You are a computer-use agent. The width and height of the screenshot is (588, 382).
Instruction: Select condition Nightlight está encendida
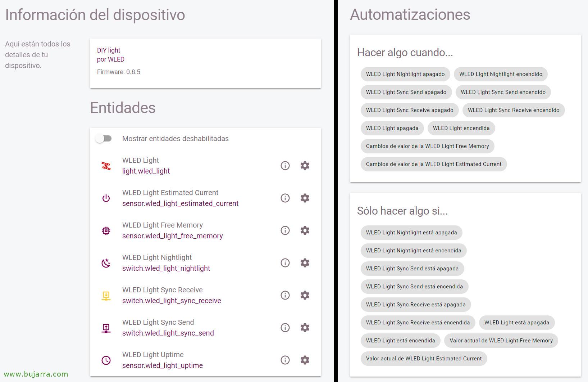click(x=414, y=251)
